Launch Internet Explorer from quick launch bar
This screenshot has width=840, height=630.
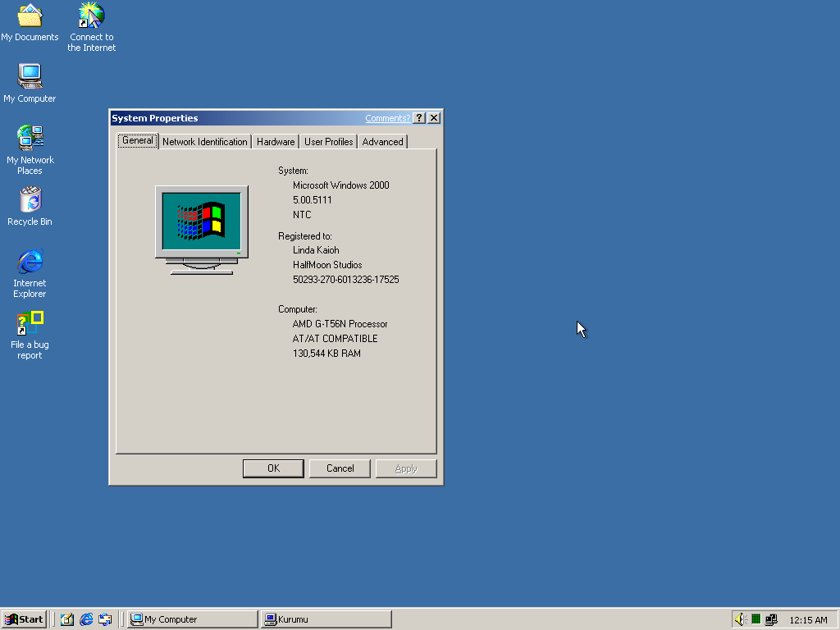[x=86, y=619]
